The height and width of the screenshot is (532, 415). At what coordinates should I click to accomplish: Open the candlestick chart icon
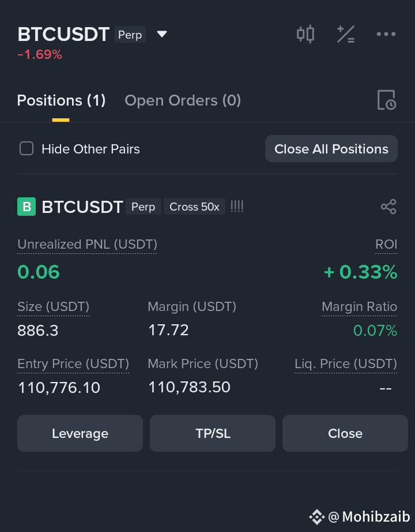(x=305, y=34)
